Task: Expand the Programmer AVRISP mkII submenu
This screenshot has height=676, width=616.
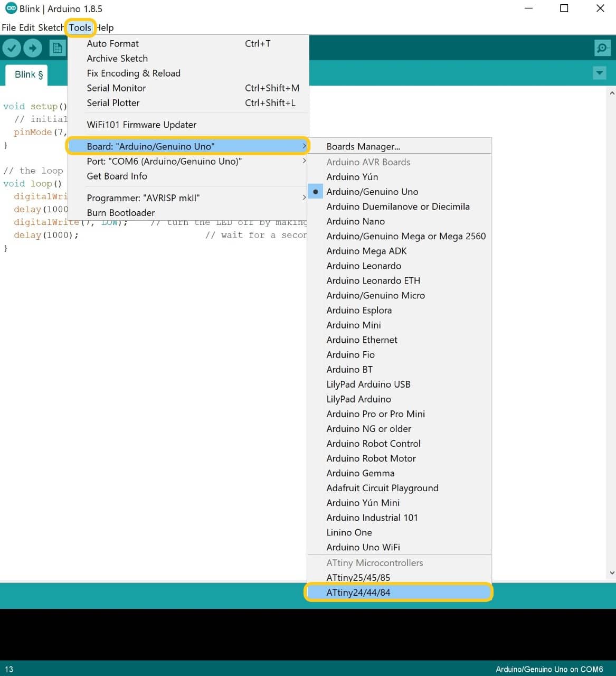Action: pyautogui.click(x=188, y=198)
